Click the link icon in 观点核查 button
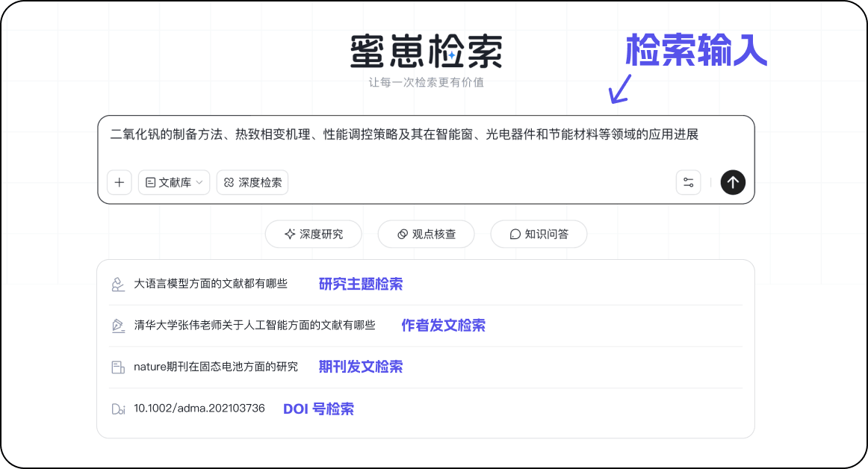 tap(403, 234)
